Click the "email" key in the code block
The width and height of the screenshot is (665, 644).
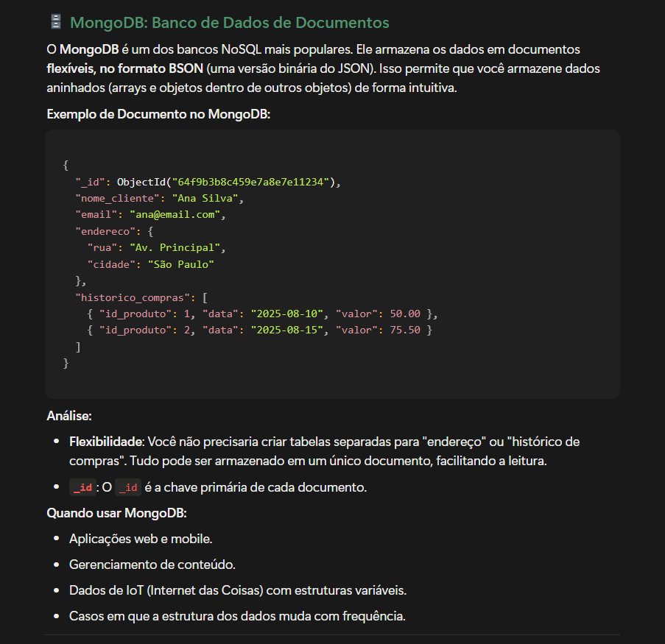(96, 214)
